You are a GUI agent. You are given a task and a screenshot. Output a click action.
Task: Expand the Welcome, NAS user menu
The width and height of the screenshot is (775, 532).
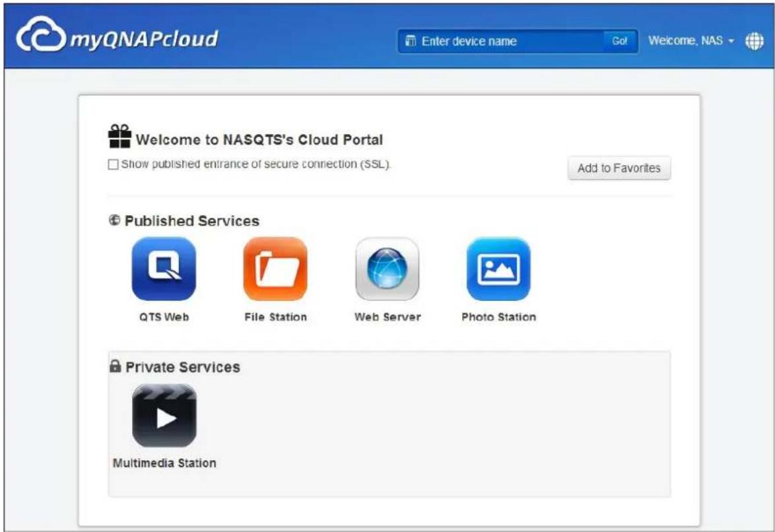[691, 40]
